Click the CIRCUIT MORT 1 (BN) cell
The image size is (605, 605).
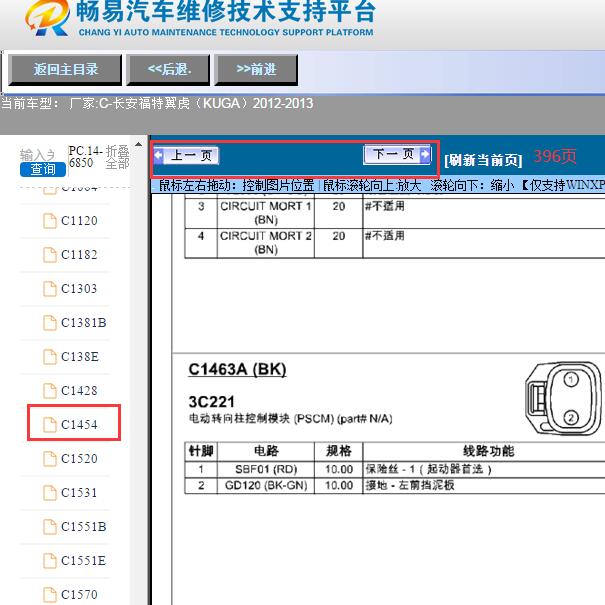(266, 213)
